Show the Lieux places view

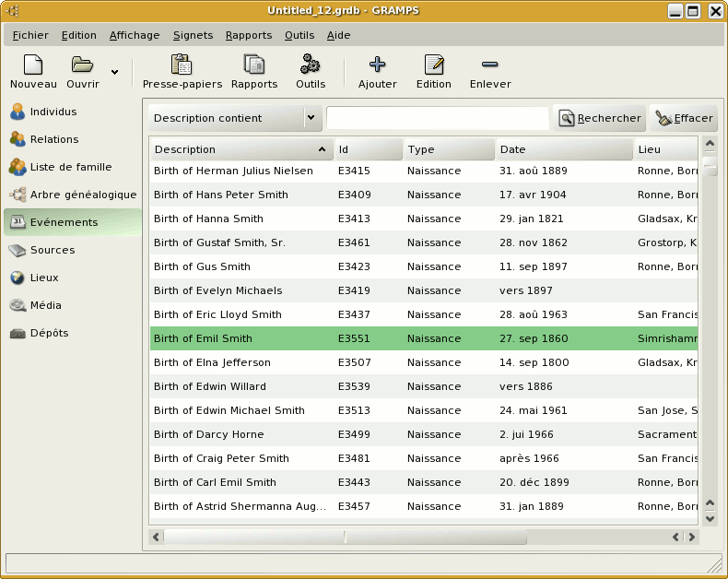point(44,278)
